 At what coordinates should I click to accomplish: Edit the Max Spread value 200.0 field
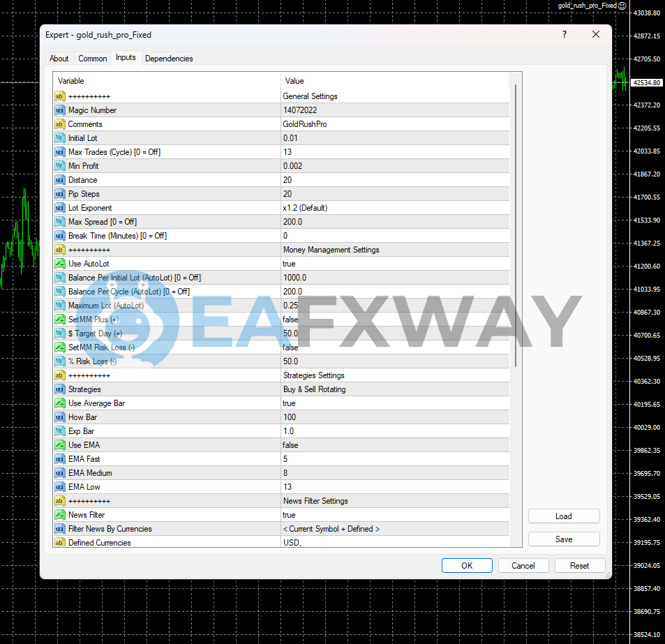pyautogui.click(x=292, y=222)
